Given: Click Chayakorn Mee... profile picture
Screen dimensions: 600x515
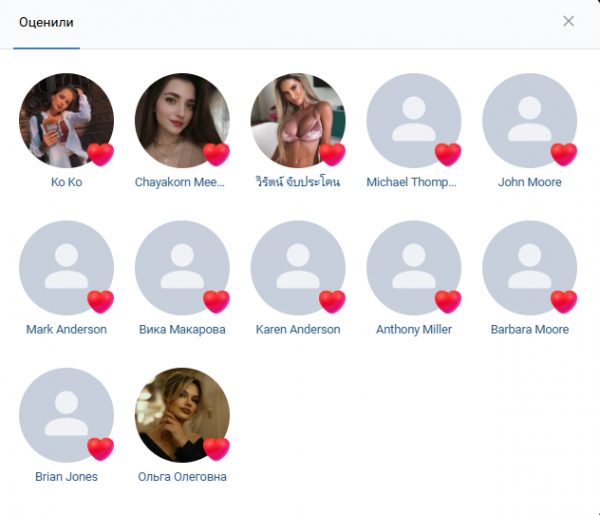Looking at the screenshot, I should point(182,121).
